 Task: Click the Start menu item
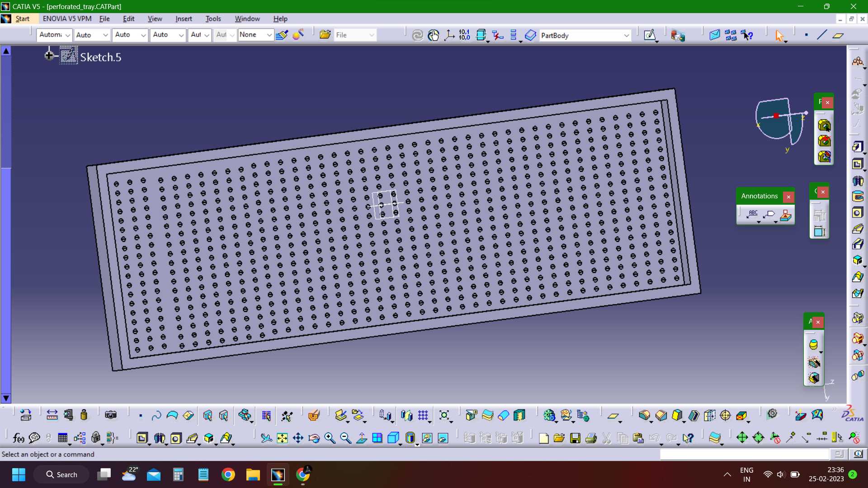(x=22, y=19)
